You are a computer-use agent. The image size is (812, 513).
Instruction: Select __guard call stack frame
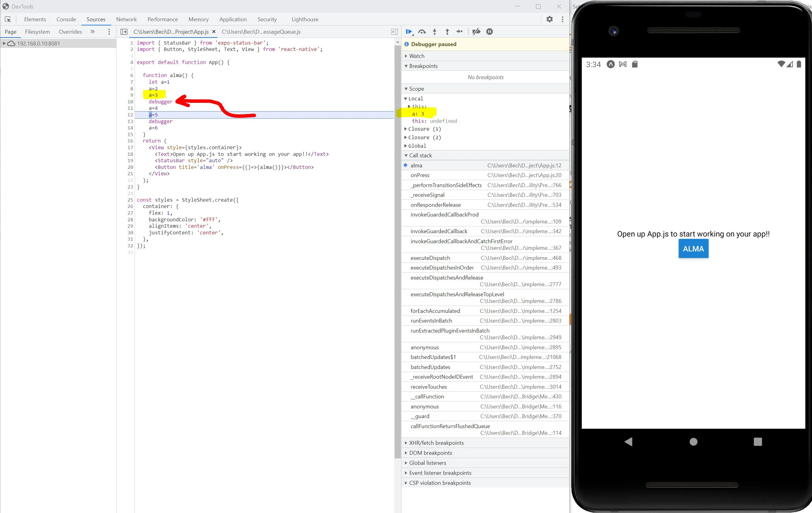pyautogui.click(x=485, y=416)
